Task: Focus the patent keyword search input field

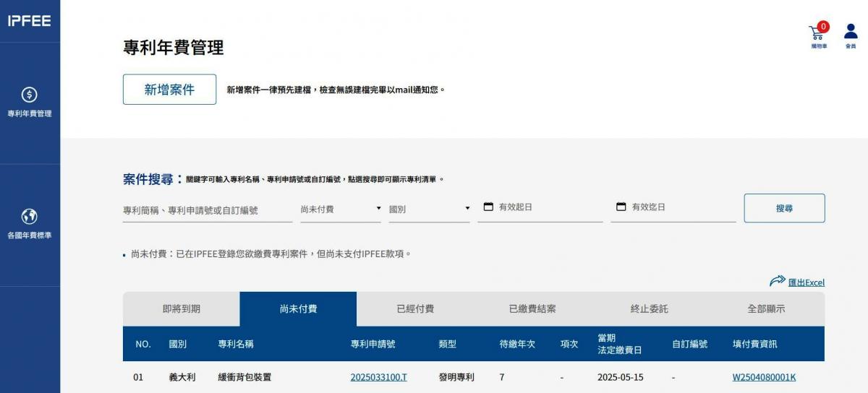Action: click(207, 210)
